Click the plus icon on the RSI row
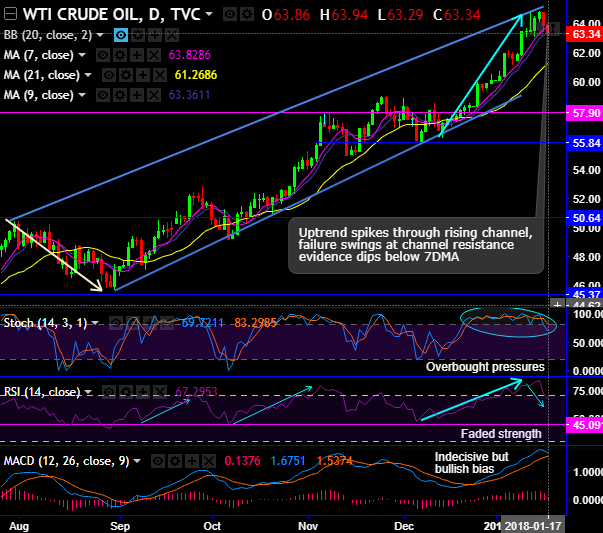The height and width of the screenshot is (533, 603). point(143,392)
